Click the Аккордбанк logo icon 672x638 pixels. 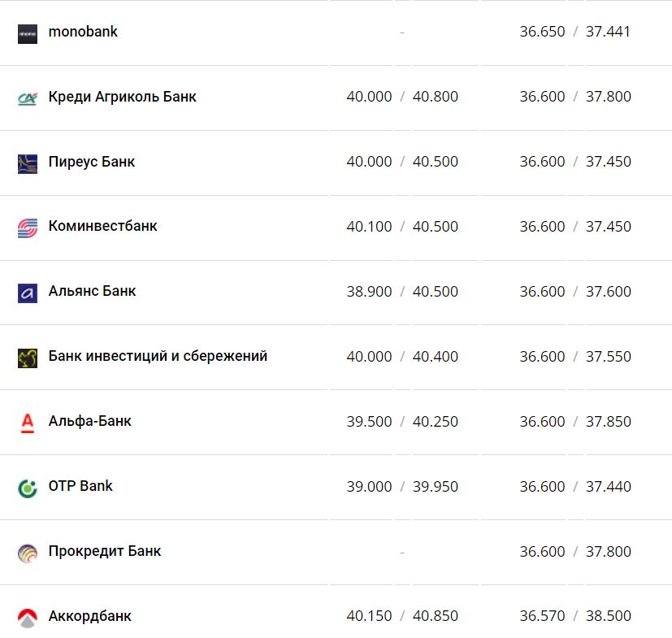pos(28,618)
